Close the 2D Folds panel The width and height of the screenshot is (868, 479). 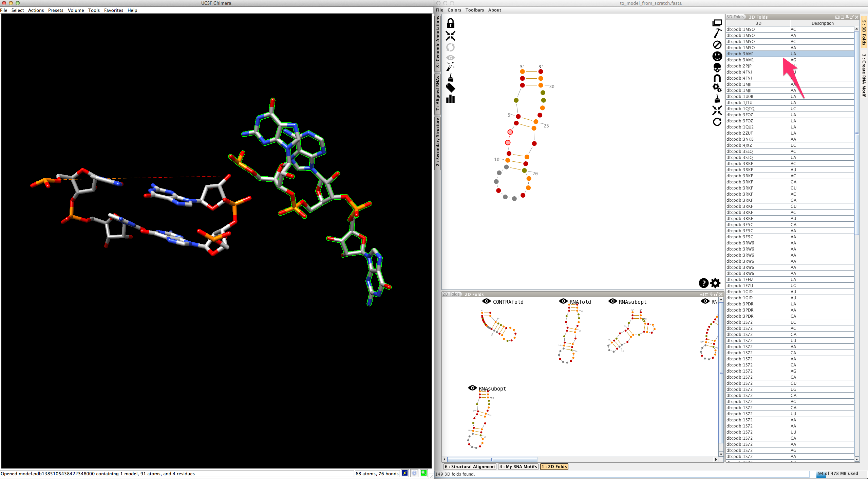click(721, 294)
